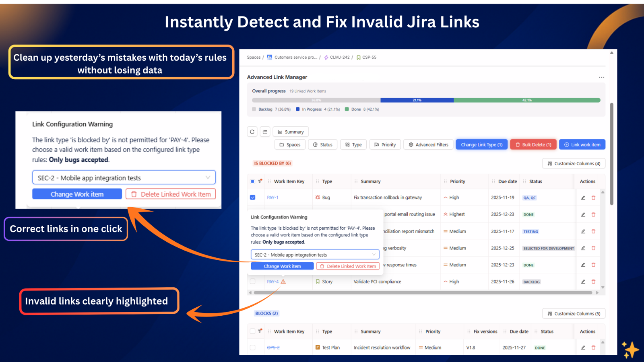This screenshot has width=644, height=362.
Task: Click Change Link Type (1) button
Action: pyautogui.click(x=481, y=144)
